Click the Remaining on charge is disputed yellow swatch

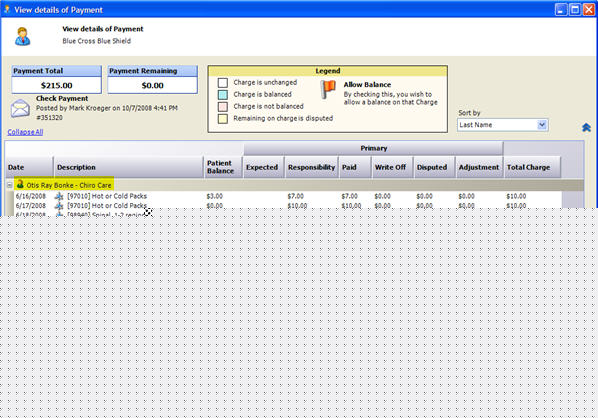point(223,119)
